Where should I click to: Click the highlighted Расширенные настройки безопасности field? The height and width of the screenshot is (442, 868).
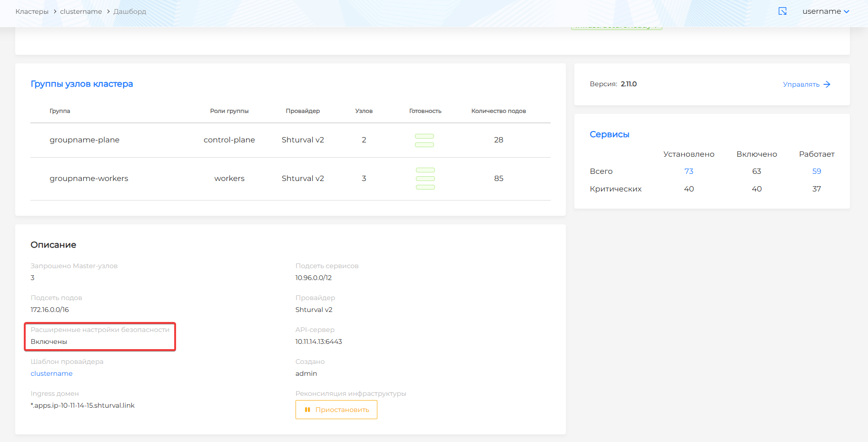tap(99, 337)
